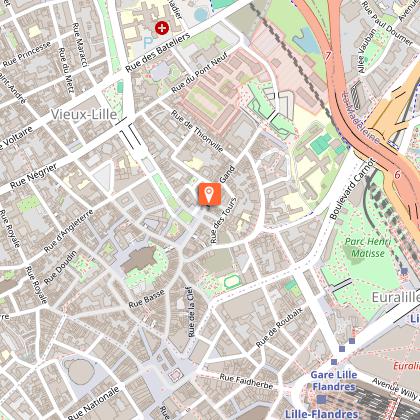Screen dimensions: 420x420
Task: Click the route 6 number on the motorway
Action: 397,175
